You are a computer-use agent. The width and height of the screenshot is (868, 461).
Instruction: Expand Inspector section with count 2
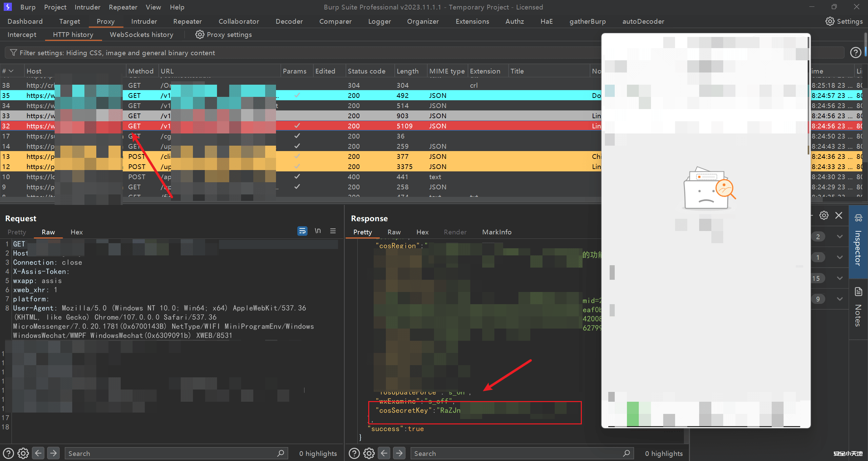pos(840,236)
